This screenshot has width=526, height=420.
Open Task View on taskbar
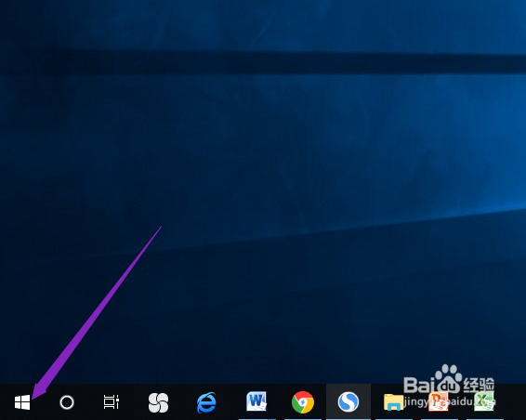111,402
